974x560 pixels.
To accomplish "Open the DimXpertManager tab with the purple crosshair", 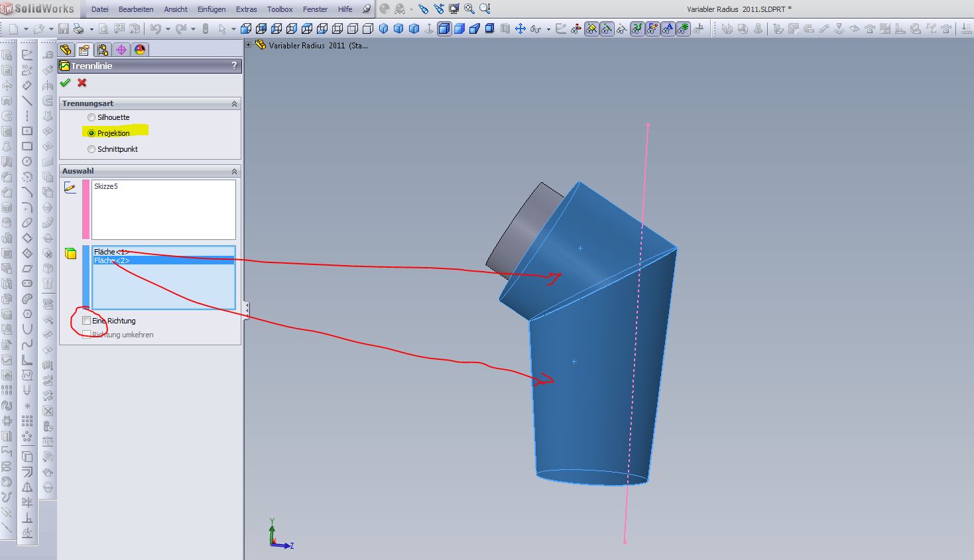I will coord(121,50).
